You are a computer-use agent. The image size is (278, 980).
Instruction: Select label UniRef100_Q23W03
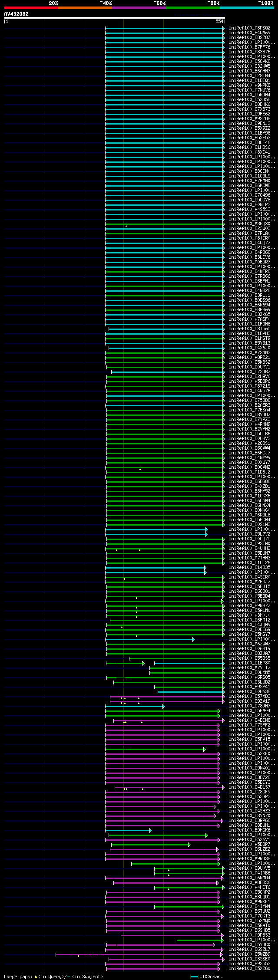pyautogui.click(x=249, y=228)
